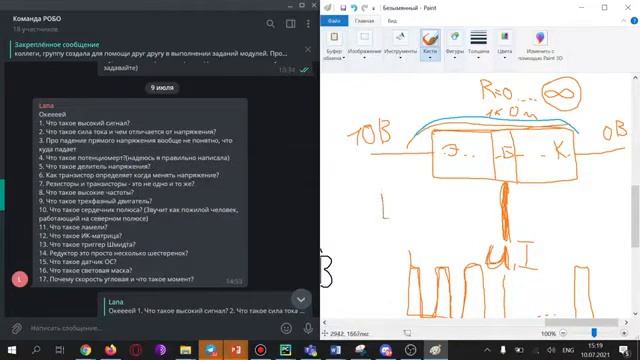The image size is (640, 360).
Task: Click the attach paperclip icon in Telegram
Action: (x=17, y=328)
